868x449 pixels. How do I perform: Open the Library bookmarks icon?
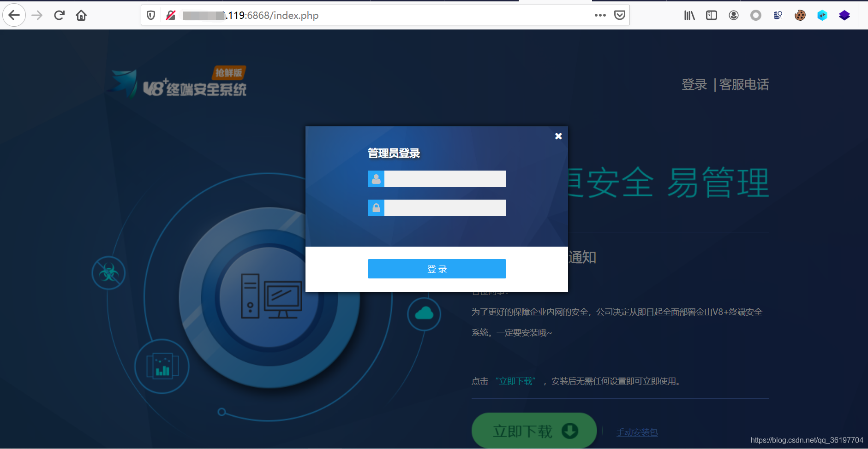(x=689, y=15)
